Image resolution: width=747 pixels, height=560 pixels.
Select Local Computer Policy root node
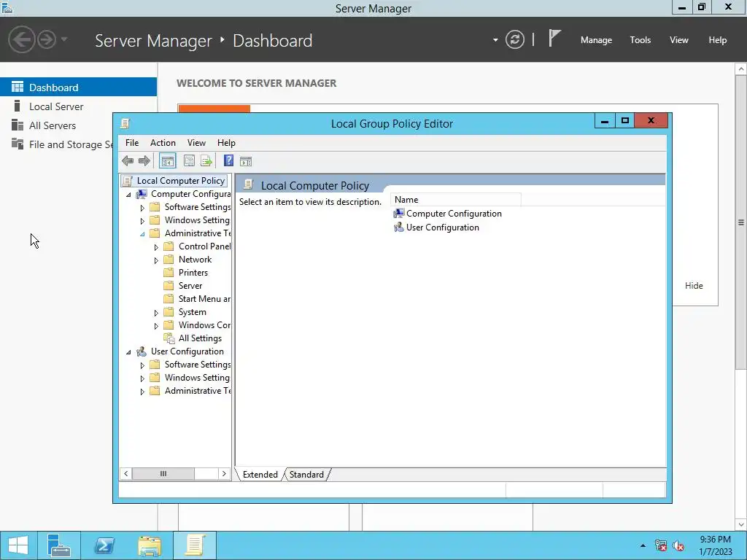coord(174,181)
